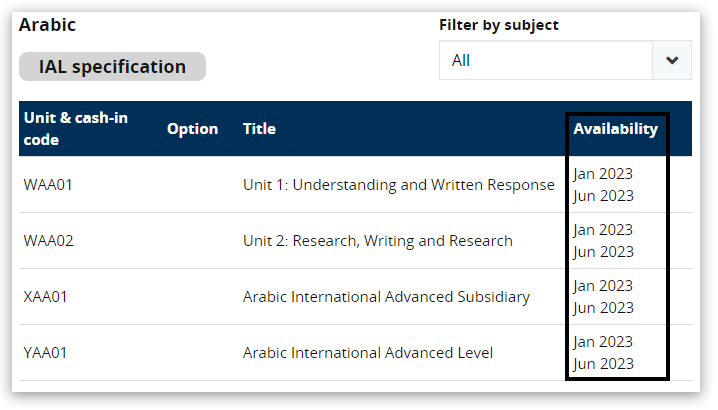This screenshot has width=718, height=410.
Task: Select the XAA01 cash-in code
Action: (47, 297)
